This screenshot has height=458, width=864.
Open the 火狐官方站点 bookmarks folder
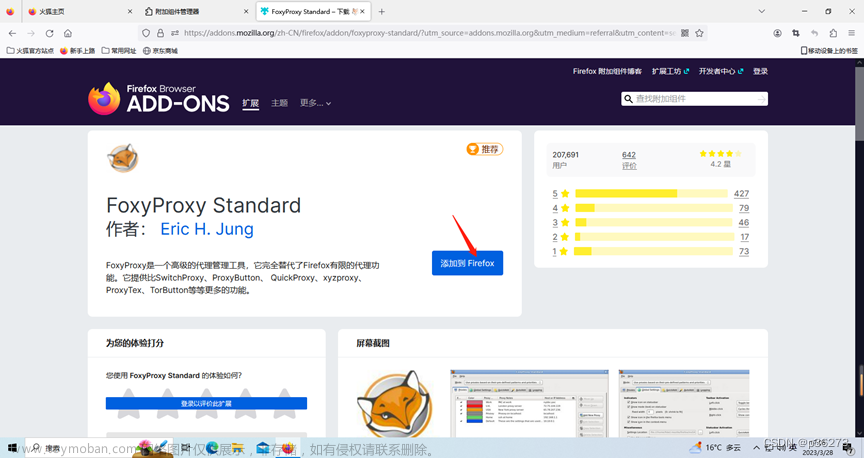click(30, 51)
